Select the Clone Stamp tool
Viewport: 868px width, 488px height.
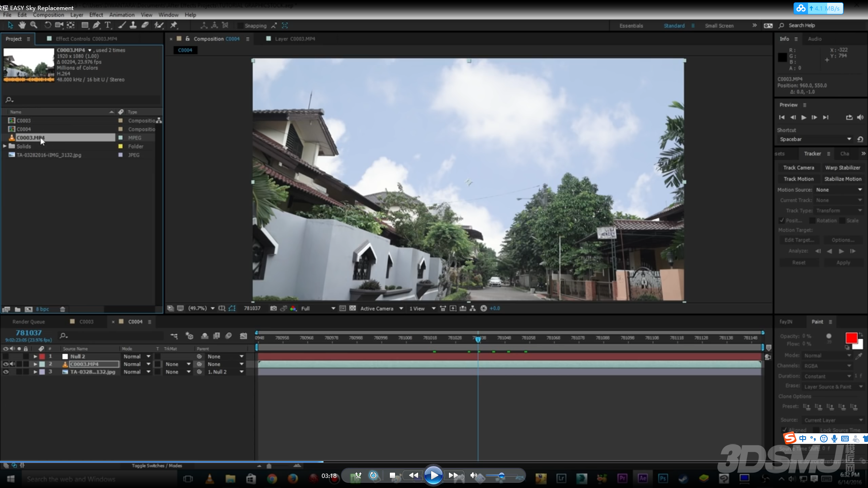tap(133, 25)
